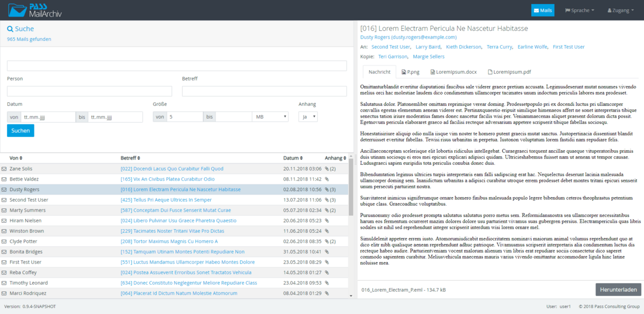
Task: Click the Betreff input field
Action: point(265,91)
